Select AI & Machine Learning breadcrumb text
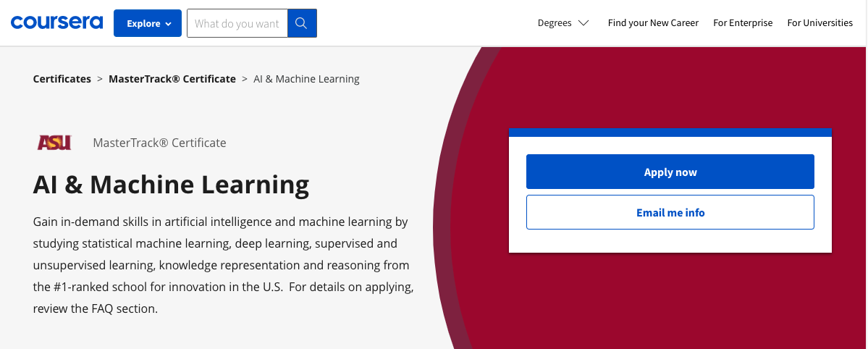Image resolution: width=868 pixels, height=349 pixels. (306, 79)
